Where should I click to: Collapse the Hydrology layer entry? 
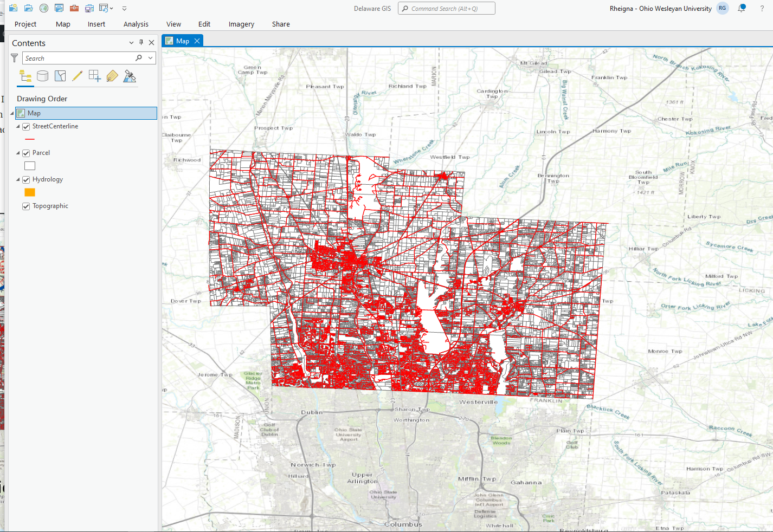click(17, 179)
